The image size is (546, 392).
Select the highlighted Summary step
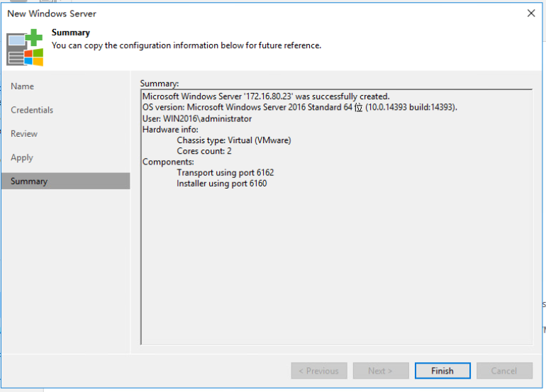click(x=65, y=181)
